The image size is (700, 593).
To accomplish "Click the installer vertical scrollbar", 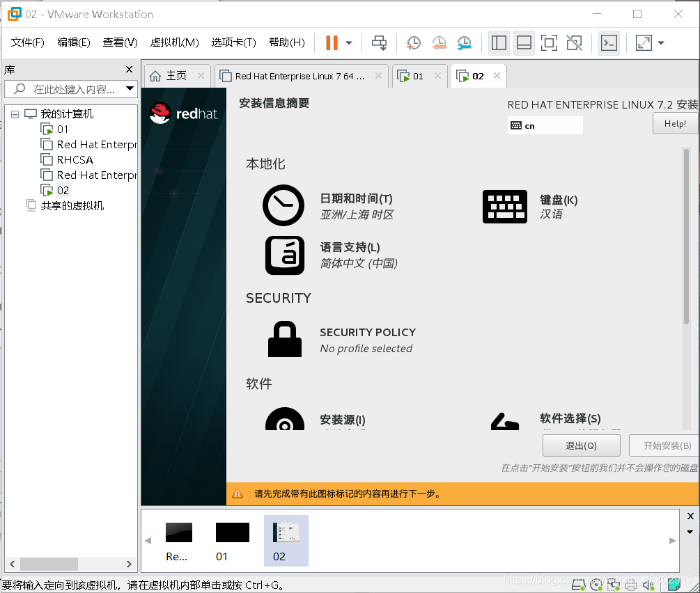I will click(686, 237).
